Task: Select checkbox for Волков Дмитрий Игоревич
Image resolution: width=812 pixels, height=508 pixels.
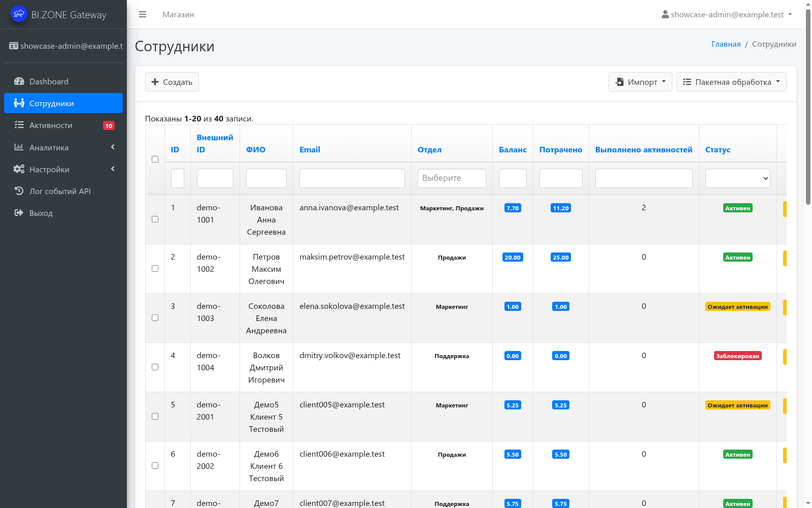Action: click(x=155, y=367)
